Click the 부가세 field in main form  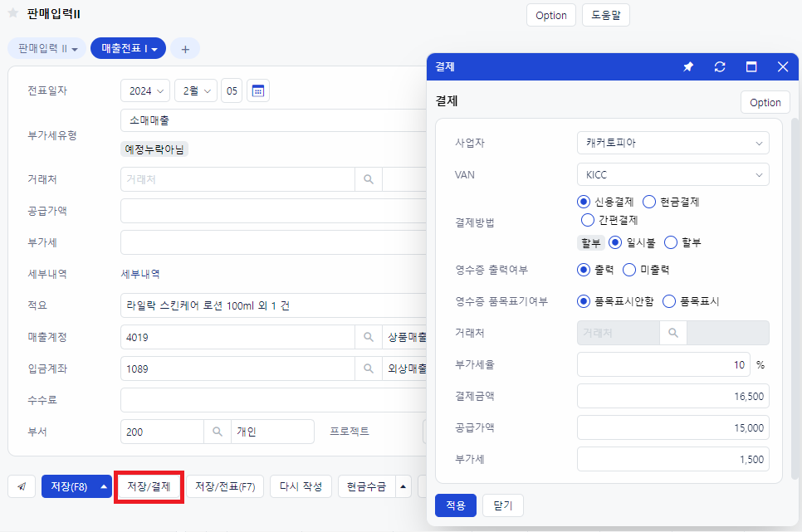click(x=274, y=242)
